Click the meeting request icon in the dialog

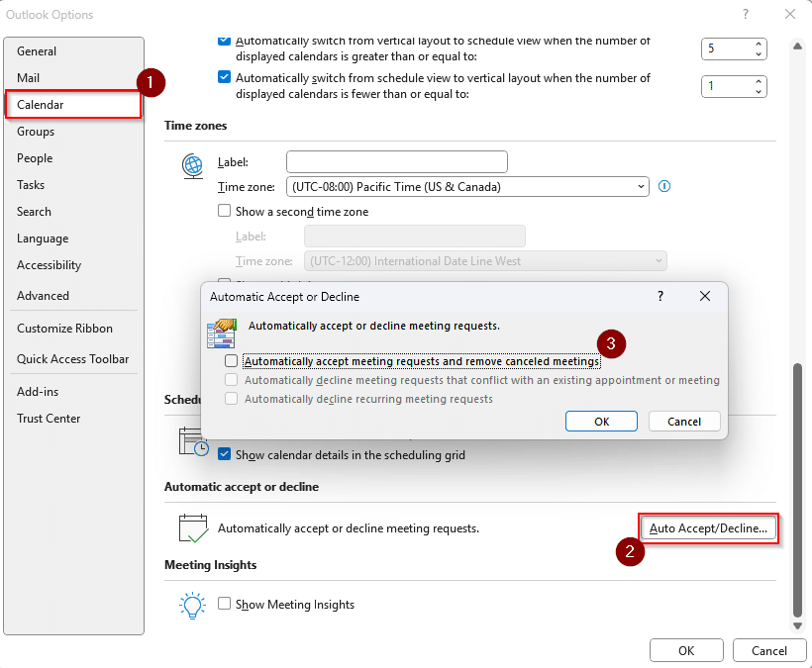(x=222, y=334)
